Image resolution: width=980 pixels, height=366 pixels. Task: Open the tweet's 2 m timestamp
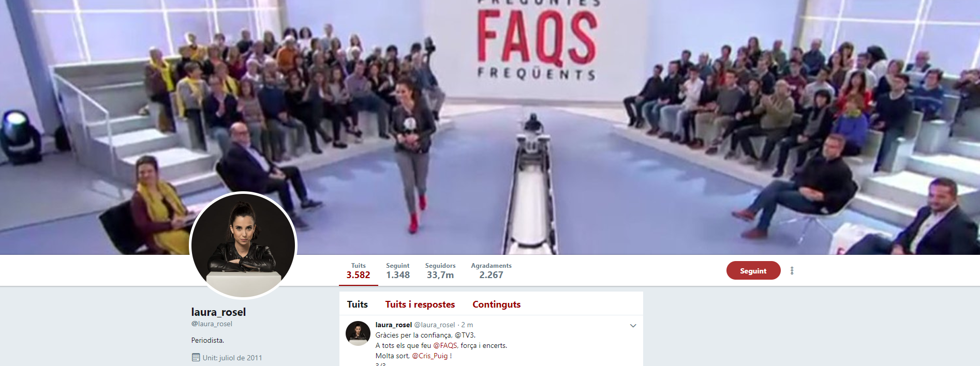[467, 325]
